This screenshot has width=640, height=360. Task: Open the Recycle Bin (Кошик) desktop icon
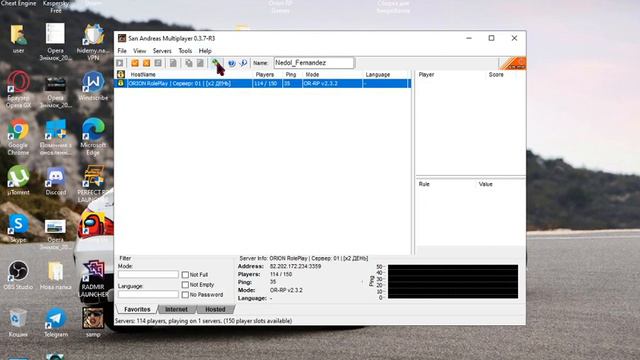tap(18, 322)
